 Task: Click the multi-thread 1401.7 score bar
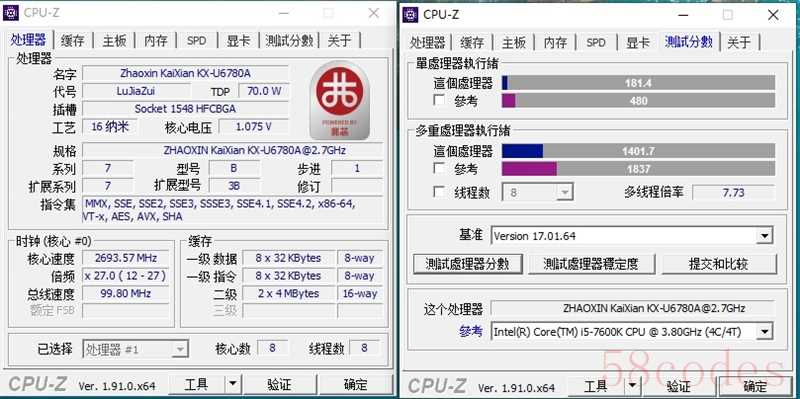tap(638, 151)
